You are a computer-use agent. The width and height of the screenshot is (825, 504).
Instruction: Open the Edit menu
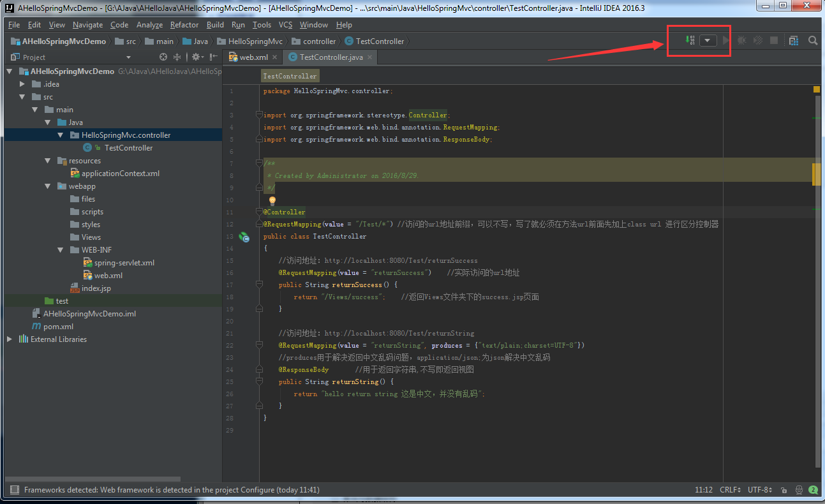pyautogui.click(x=34, y=24)
